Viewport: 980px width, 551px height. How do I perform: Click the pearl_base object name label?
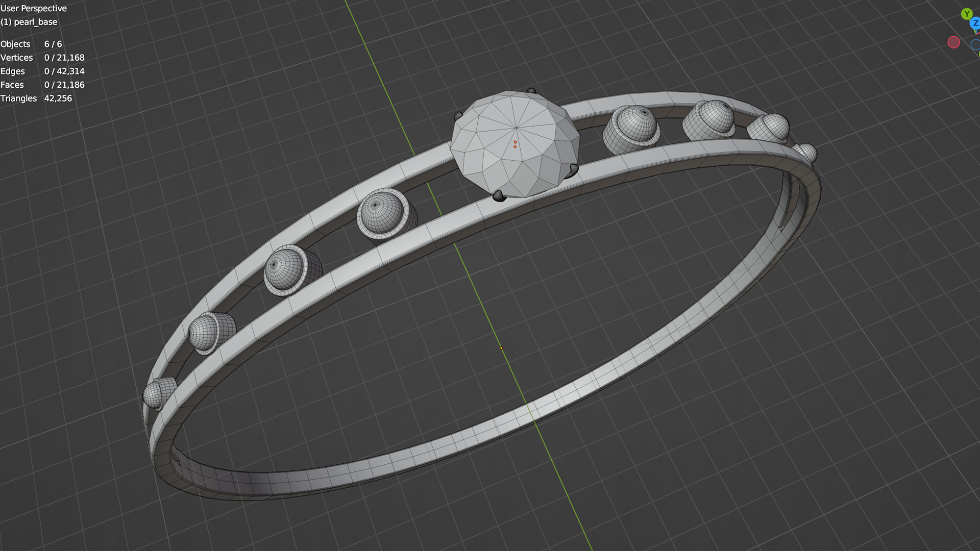(x=35, y=22)
